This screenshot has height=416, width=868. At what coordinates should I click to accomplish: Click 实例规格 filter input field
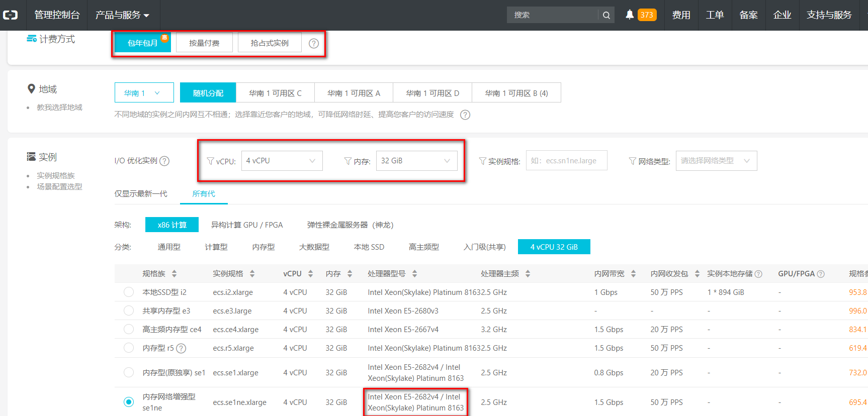coord(567,161)
